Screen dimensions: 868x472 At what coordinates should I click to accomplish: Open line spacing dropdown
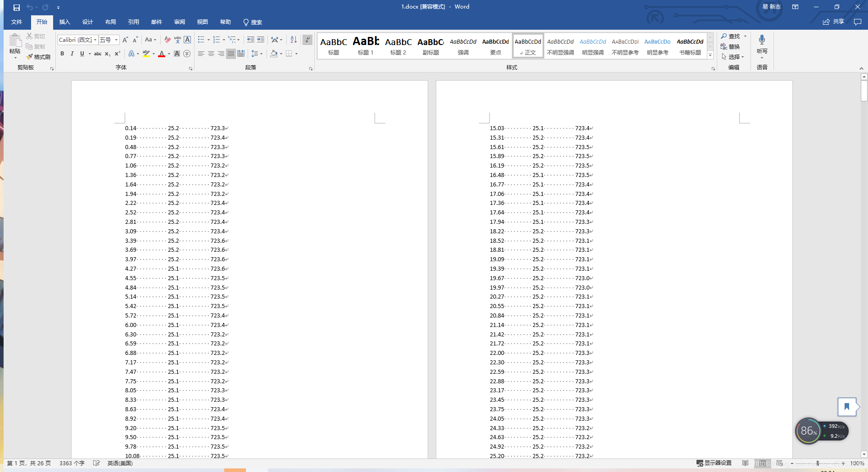(257, 54)
